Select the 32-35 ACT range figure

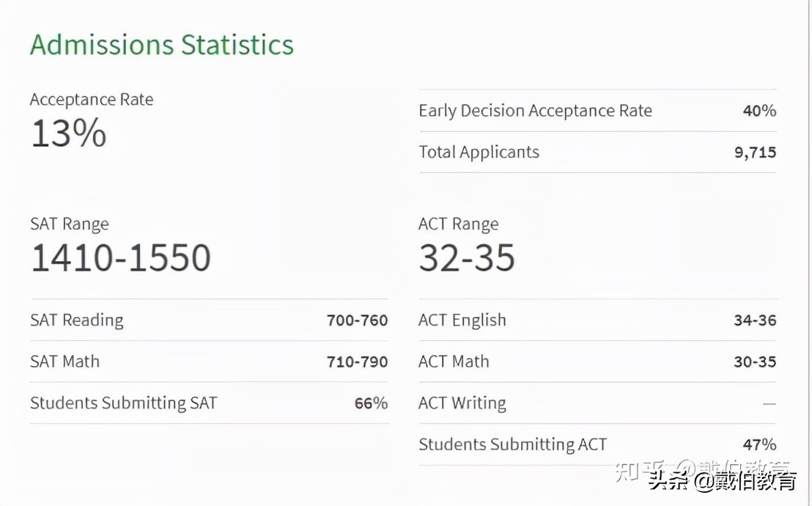pyautogui.click(x=467, y=258)
